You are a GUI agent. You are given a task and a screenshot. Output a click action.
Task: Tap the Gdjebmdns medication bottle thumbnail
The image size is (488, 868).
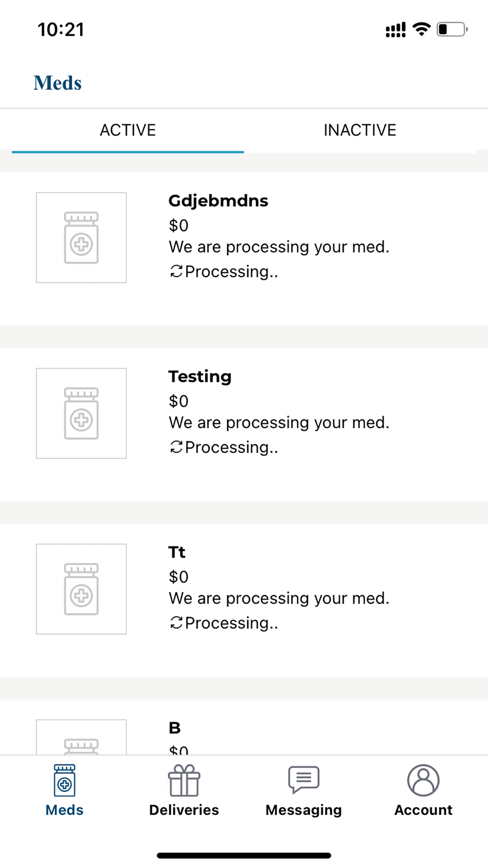pos(81,238)
